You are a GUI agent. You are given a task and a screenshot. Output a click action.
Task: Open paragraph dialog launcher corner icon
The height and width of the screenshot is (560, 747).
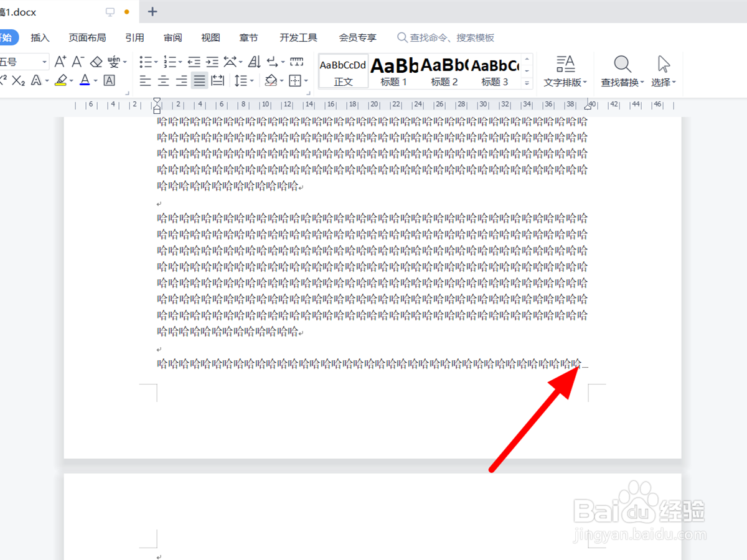tap(308, 94)
